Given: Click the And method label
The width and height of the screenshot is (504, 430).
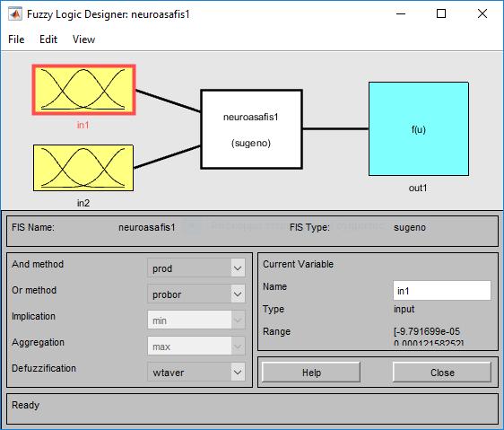Looking at the screenshot, I should click(x=38, y=264).
